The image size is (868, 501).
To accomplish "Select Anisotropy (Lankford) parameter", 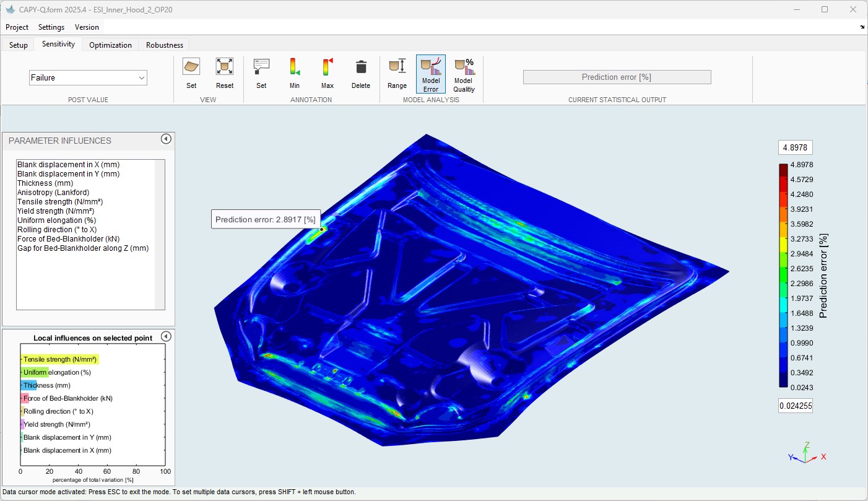I will point(53,193).
